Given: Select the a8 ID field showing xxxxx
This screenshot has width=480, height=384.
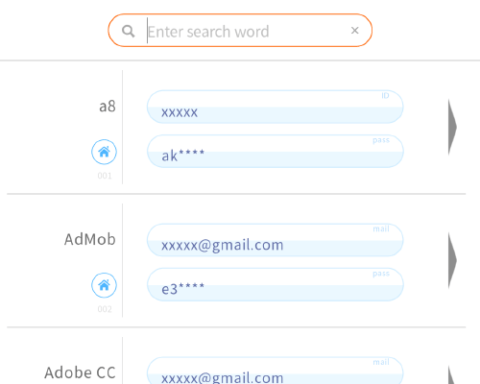Looking at the screenshot, I should [x=275, y=107].
